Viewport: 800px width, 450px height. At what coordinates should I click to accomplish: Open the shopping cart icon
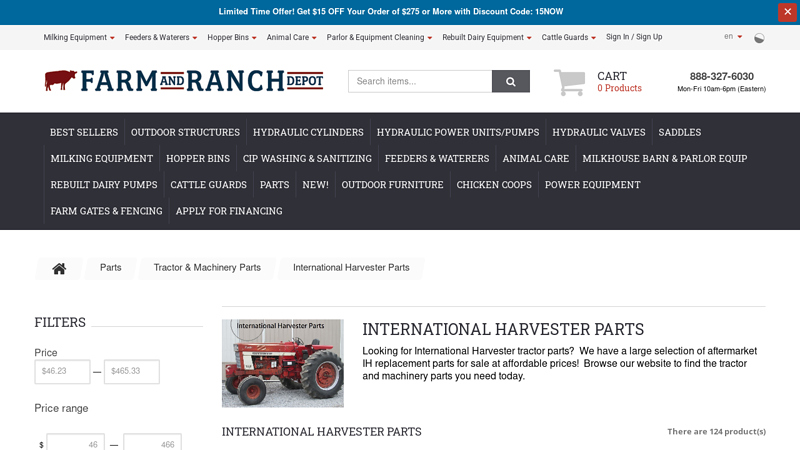[569, 82]
